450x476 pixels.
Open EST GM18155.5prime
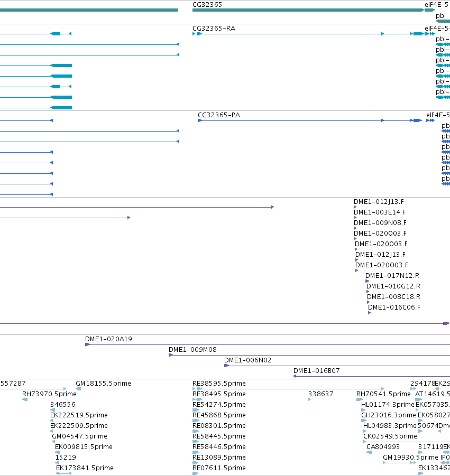pos(103,384)
